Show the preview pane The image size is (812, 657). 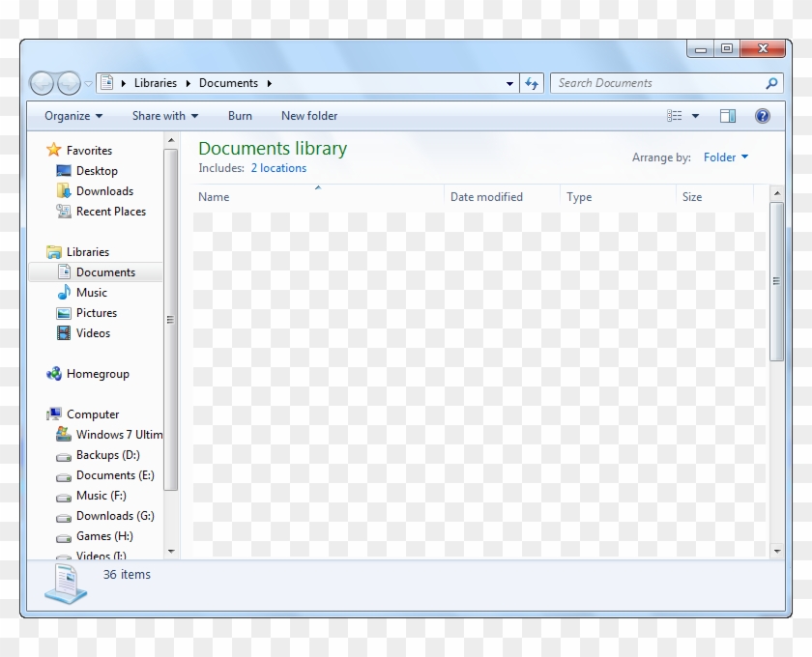click(728, 116)
